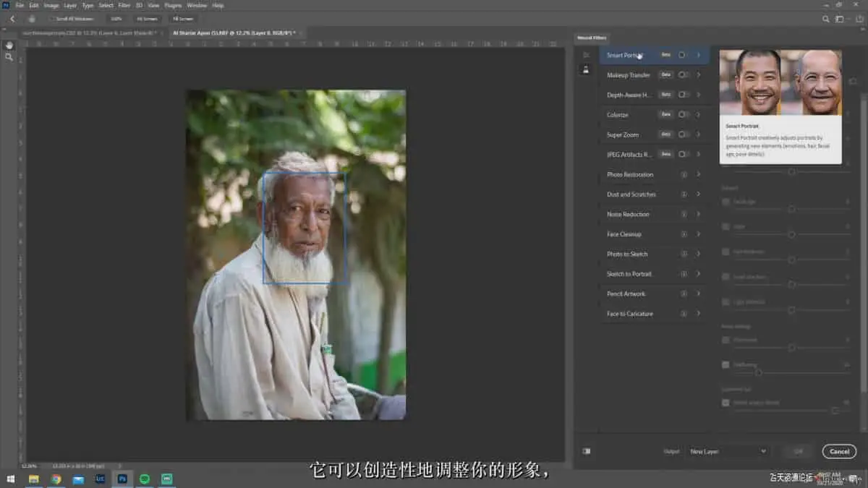Enable the Smart Portrait filter toggle
The width and height of the screenshot is (868, 488).
tap(684, 55)
